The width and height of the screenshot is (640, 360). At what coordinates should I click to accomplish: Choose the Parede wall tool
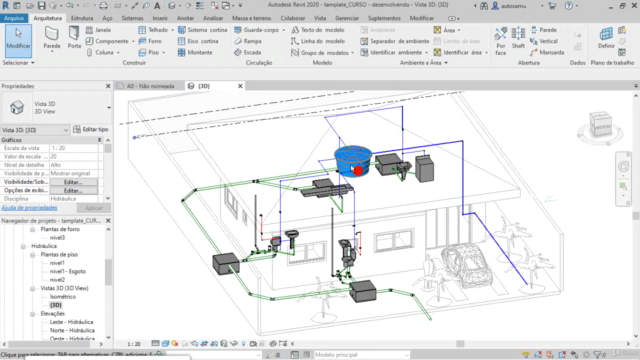click(52, 38)
